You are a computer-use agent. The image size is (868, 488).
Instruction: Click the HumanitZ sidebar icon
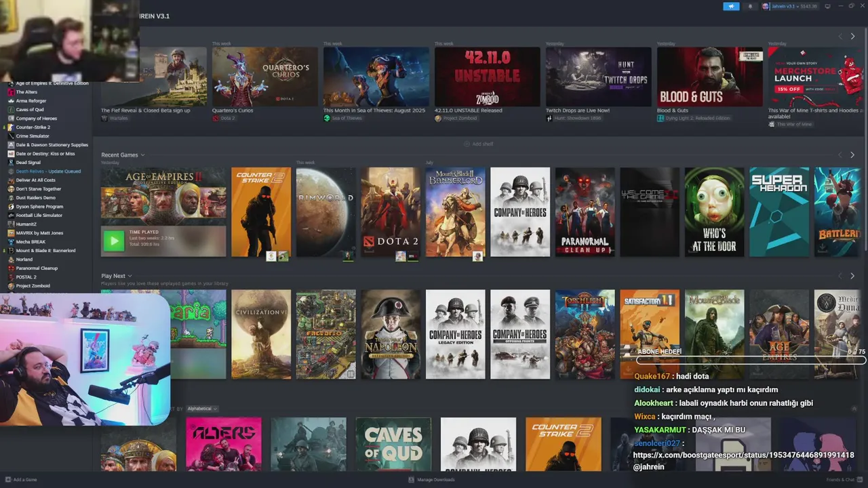[11, 224]
